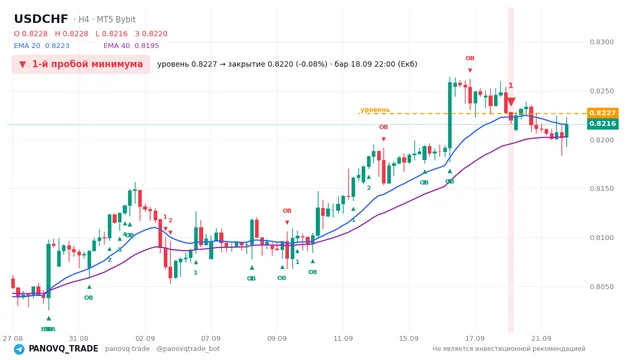Image resolution: width=640 pixels, height=360 pixels.
Task: Click the уровень 0.8227 → закрытие description
Action: 287,64
